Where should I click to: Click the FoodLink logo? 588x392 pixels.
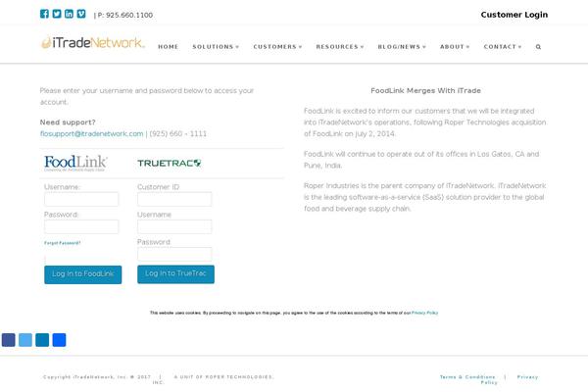point(75,164)
